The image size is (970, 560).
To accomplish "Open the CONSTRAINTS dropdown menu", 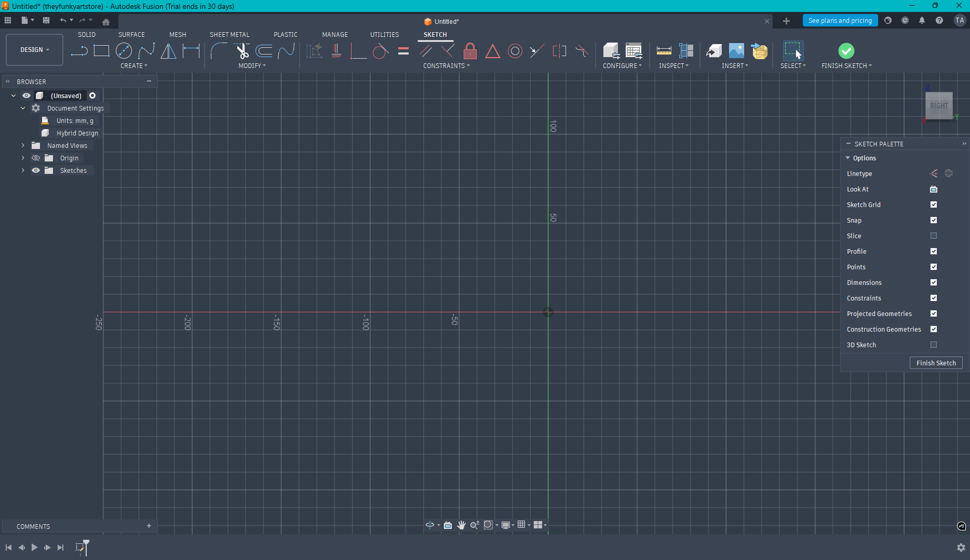I will (447, 66).
